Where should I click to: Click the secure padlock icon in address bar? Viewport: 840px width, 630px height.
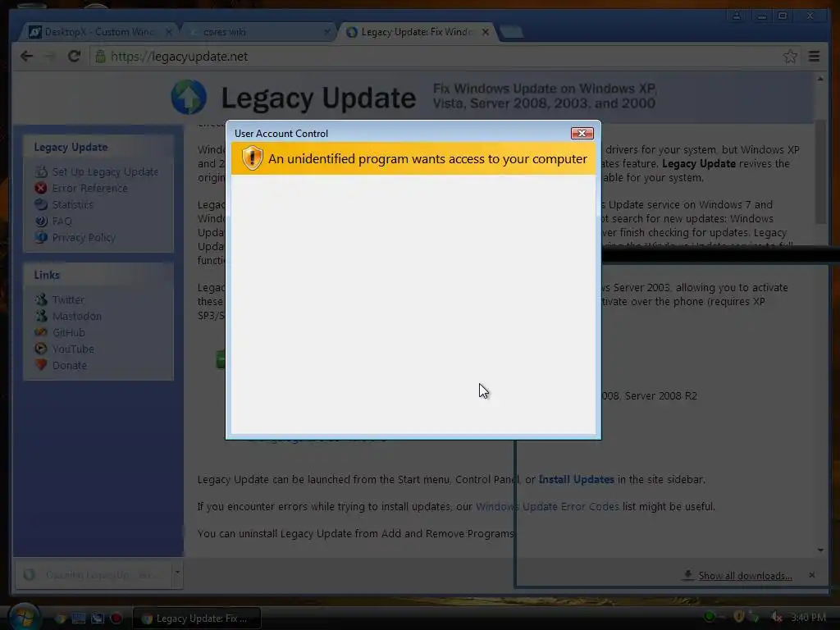pos(100,57)
